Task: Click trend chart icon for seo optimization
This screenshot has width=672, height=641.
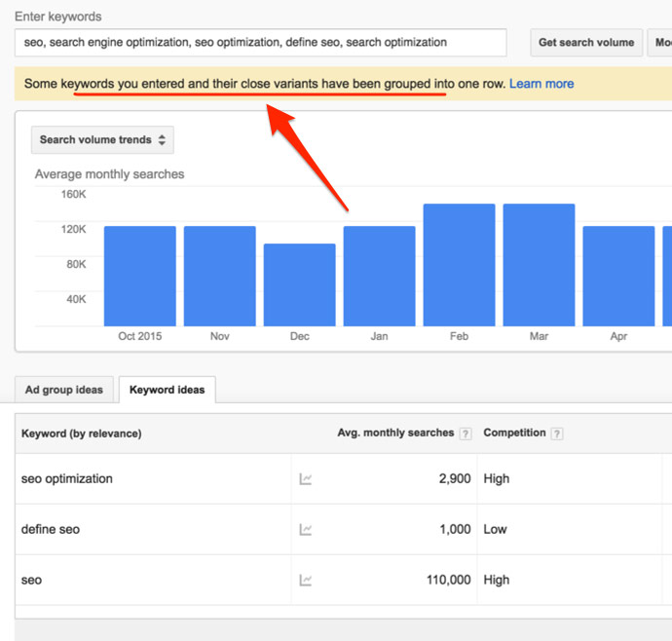Action: 306,479
